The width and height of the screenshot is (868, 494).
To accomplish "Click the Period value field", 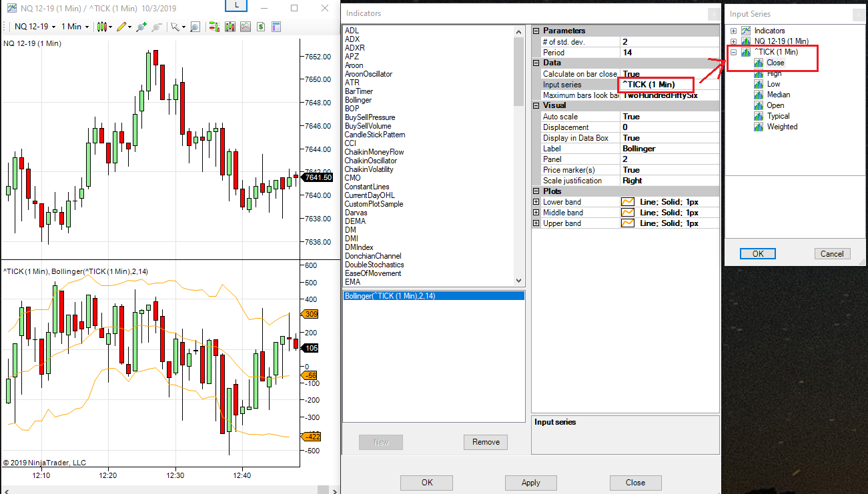I will (669, 53).
